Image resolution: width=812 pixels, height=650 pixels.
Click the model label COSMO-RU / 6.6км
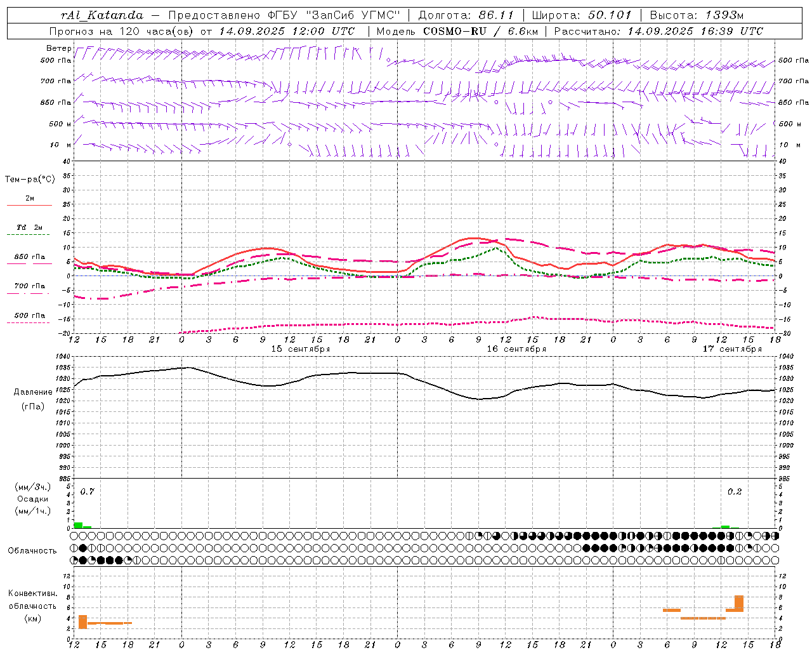[481, 31]
